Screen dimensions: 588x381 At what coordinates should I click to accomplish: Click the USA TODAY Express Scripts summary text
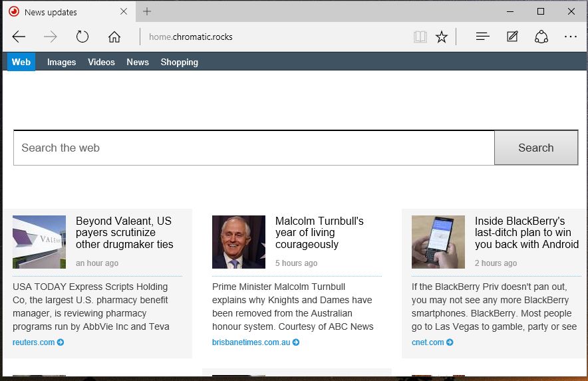[91, 307]
